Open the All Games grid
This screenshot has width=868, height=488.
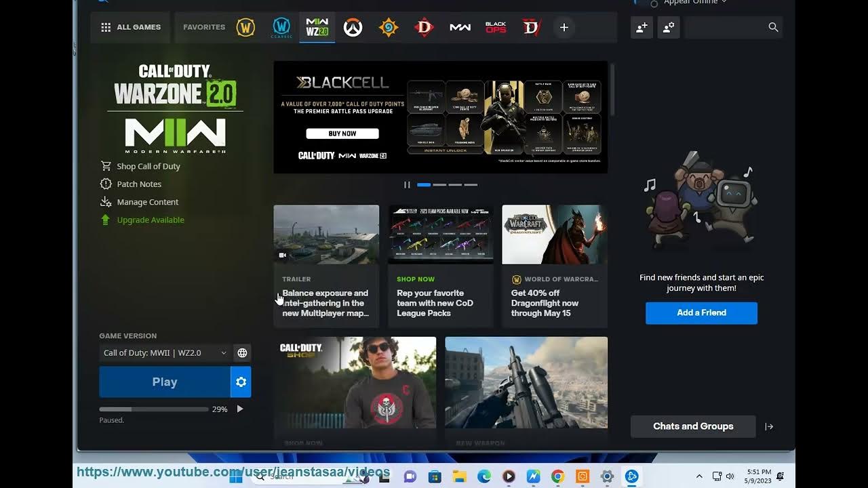tap(130, 27)
